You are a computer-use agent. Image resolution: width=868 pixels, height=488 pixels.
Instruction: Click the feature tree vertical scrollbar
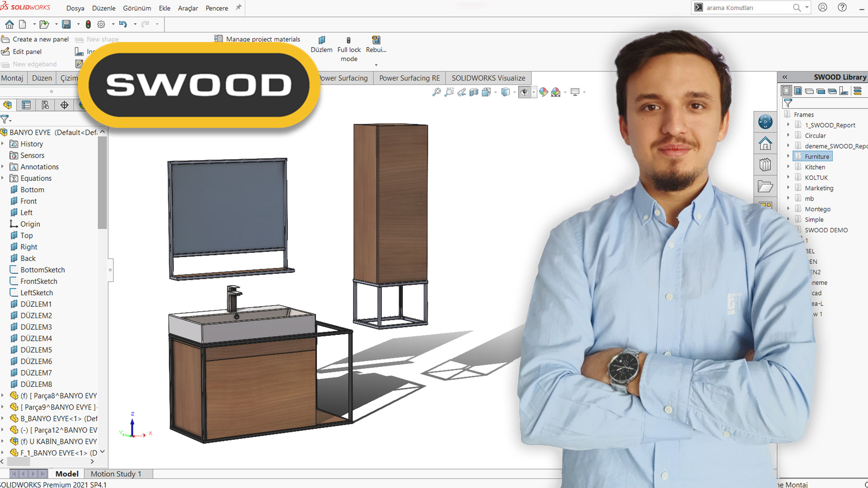pos(102,183)
